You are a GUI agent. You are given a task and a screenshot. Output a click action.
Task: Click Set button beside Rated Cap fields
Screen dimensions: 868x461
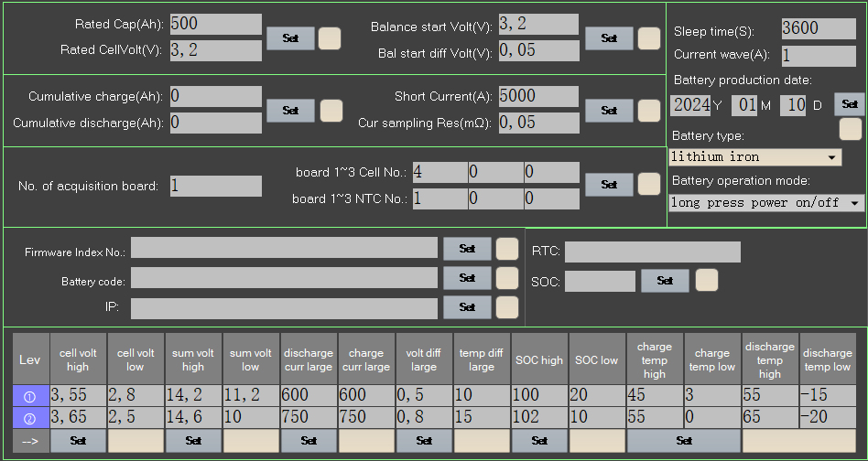(290, 38)
